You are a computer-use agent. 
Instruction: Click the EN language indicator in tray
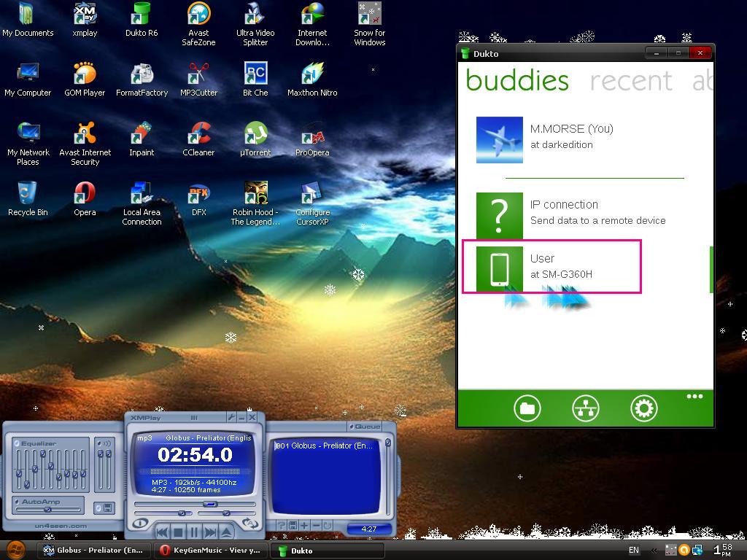[x=634, y=550]
